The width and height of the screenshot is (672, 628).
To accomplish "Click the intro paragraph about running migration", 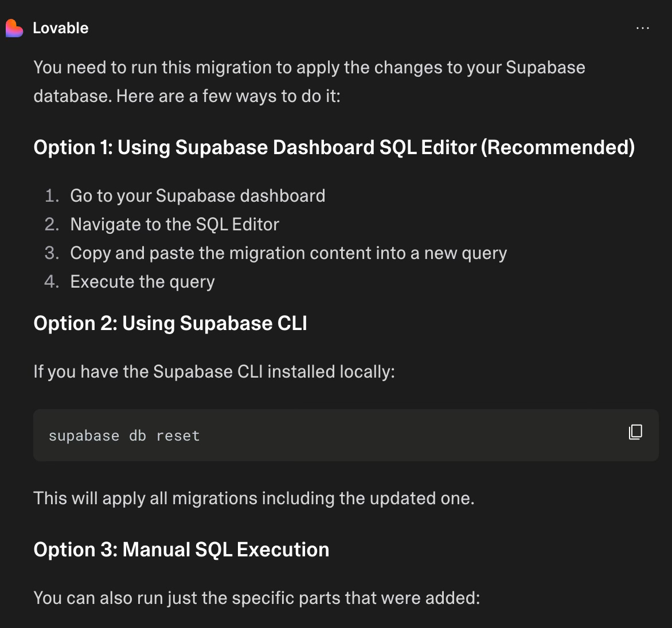I will pos(310,82).
